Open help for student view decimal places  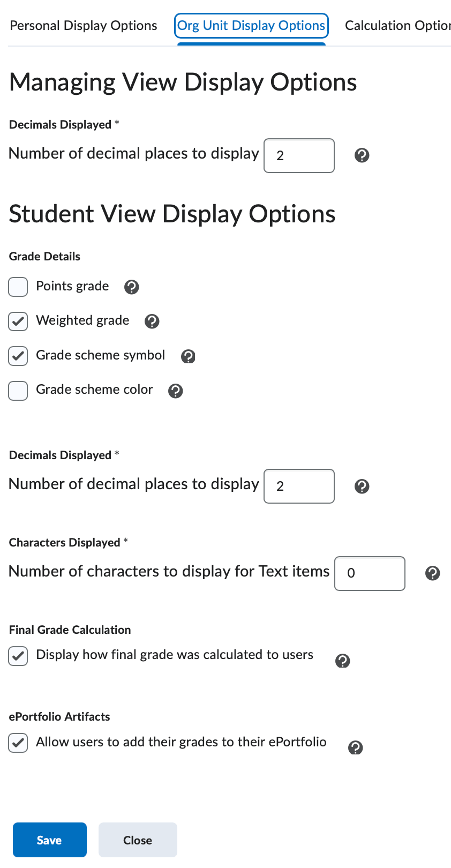(x=362, y=487)
